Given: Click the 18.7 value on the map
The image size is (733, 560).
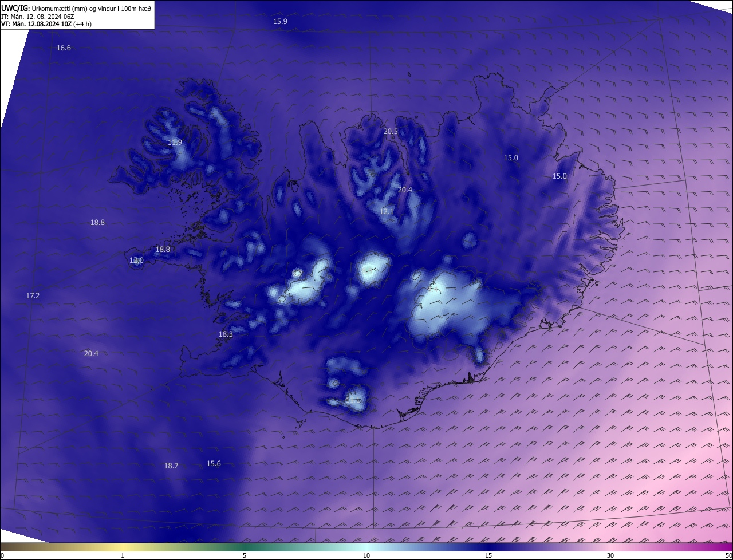Looking at the screenshot, I should [x=171, y=466].
